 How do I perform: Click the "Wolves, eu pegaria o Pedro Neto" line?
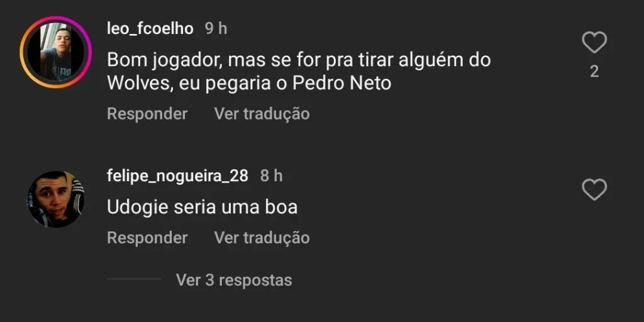click(x=249, y=83)
